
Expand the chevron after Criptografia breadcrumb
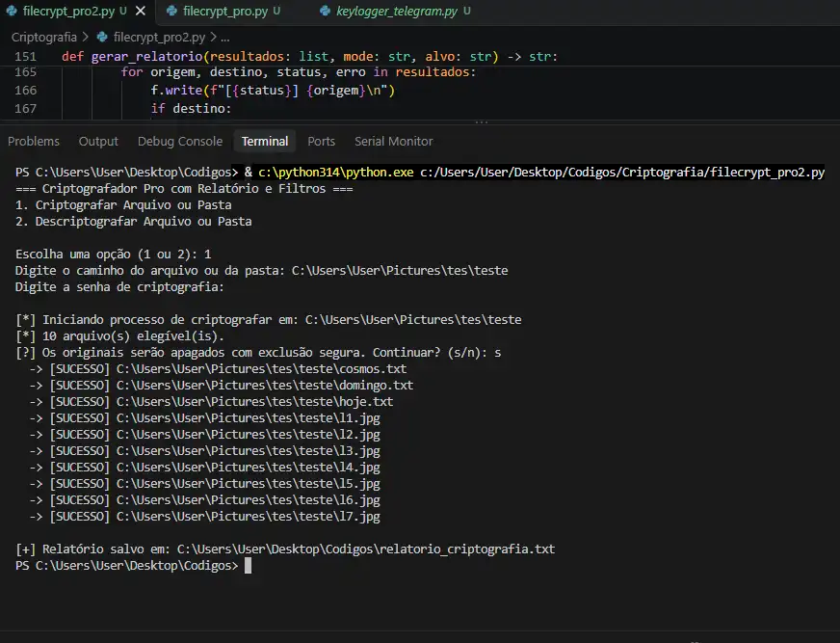pyautogui.click(x=85, y=37)
